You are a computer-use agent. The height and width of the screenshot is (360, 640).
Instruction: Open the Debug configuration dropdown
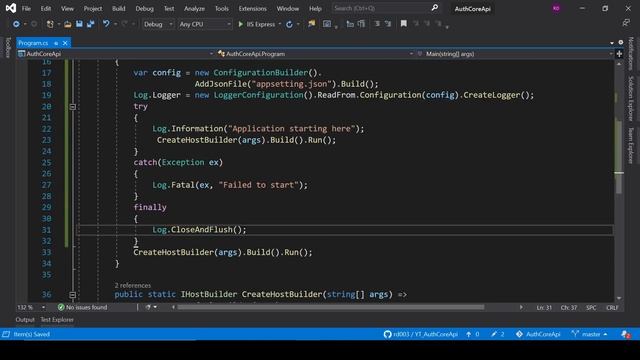(x=158, y=24)
